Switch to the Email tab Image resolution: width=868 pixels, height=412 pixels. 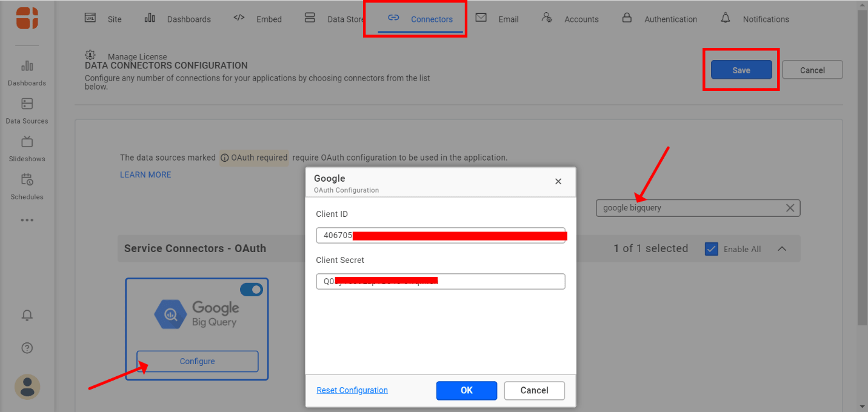(497, 19)
